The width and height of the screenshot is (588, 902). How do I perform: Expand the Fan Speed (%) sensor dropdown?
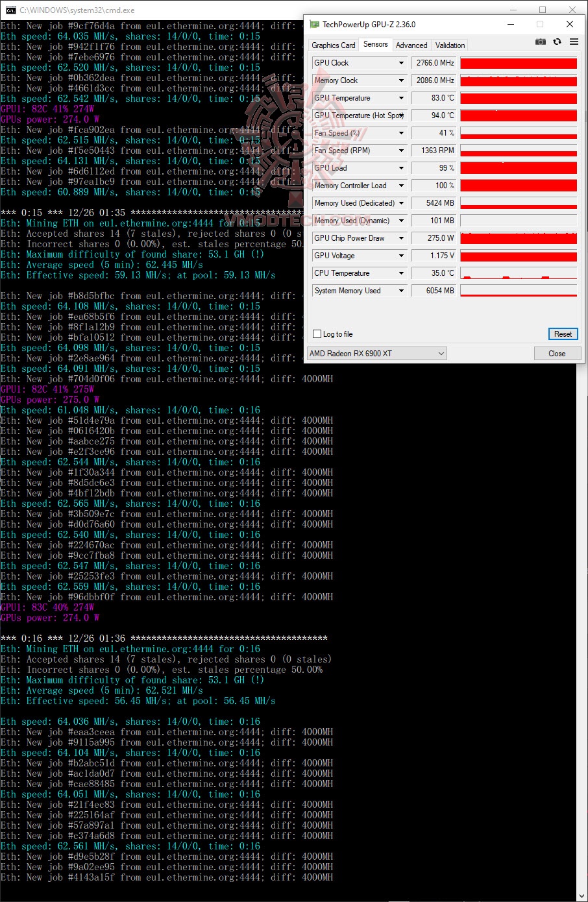point(401,133)
